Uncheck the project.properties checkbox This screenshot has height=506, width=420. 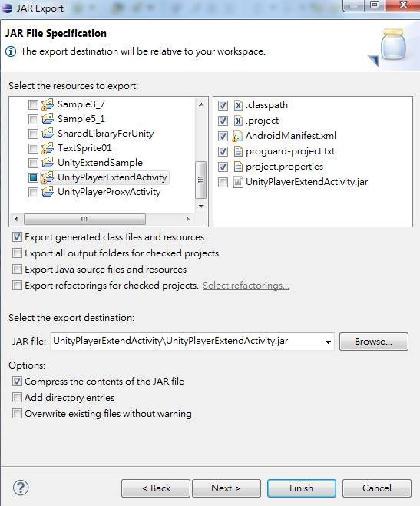(223, 167)
